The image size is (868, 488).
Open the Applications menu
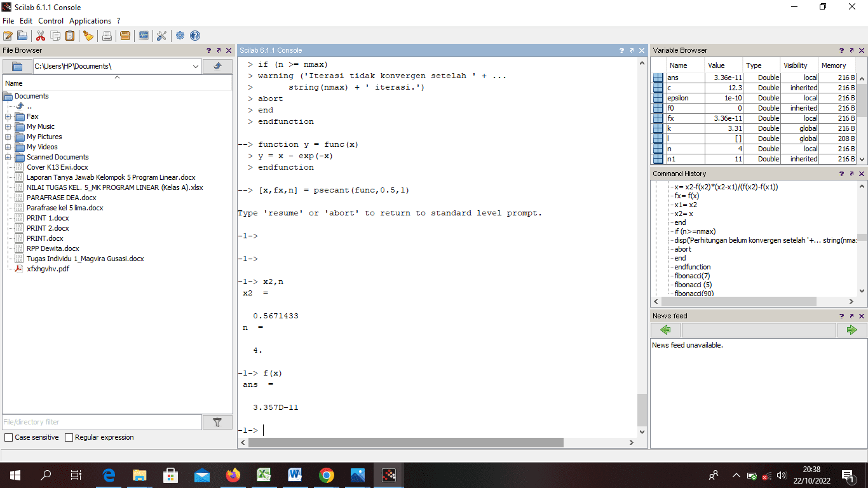click(x=90, y=21)
